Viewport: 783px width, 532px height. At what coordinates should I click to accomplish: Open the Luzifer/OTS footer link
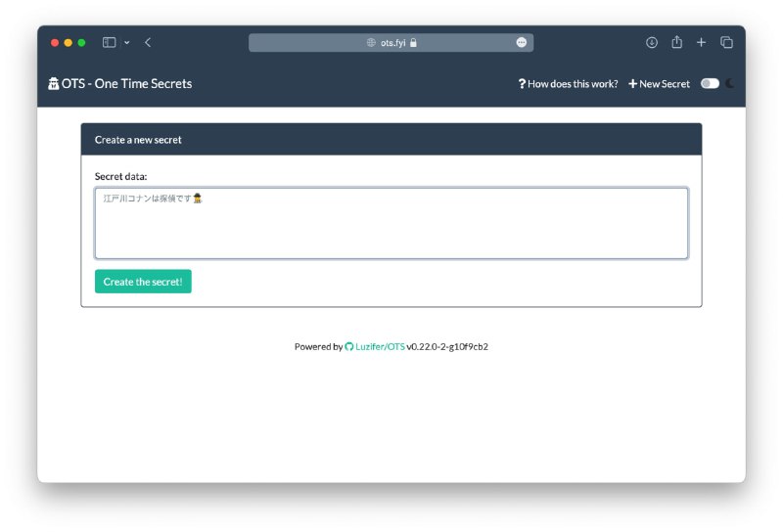(380, 346)
